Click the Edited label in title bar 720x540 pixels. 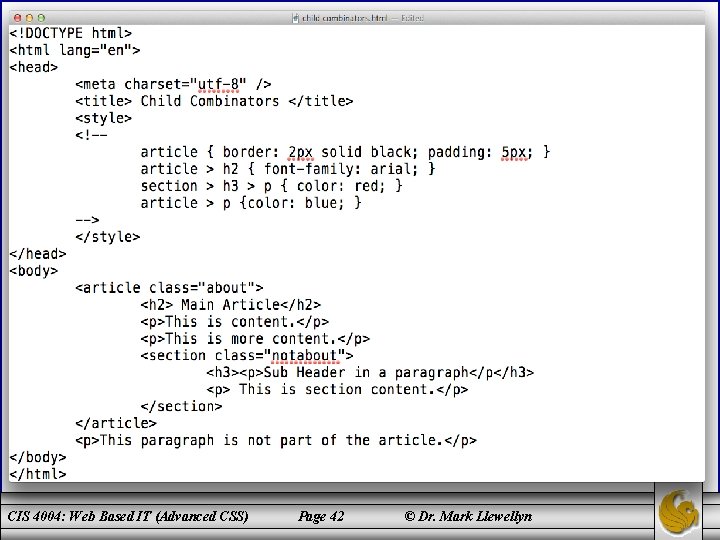pos(412,18)
